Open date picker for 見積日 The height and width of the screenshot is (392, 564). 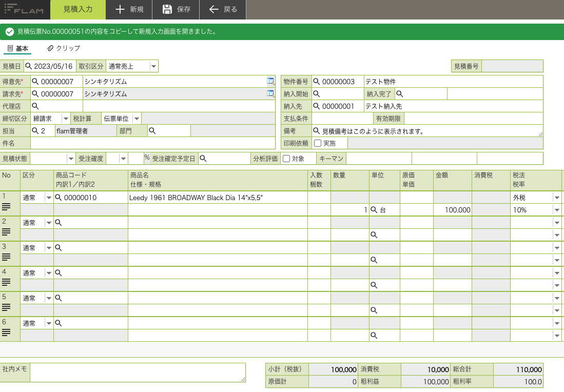[28, 66]
